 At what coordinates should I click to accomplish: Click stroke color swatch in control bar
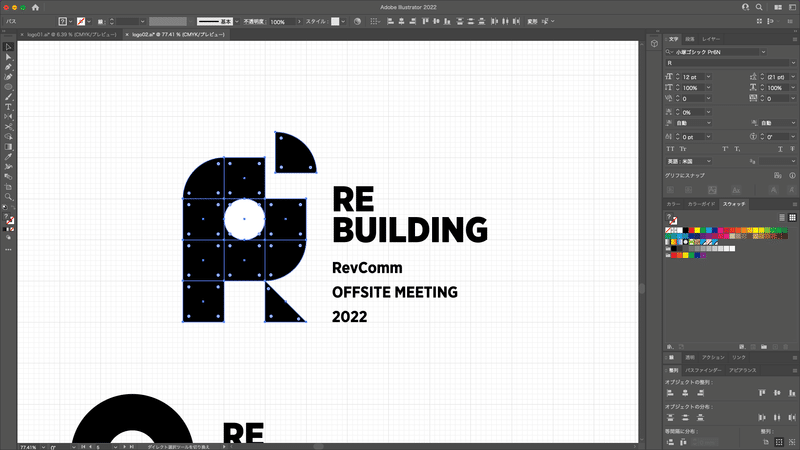coord(81,21)
